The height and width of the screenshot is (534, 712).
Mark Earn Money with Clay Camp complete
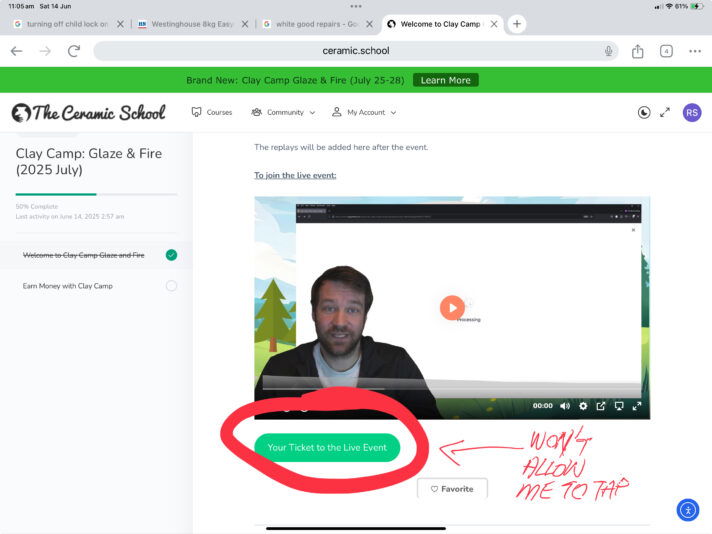(x=171, y=286)
